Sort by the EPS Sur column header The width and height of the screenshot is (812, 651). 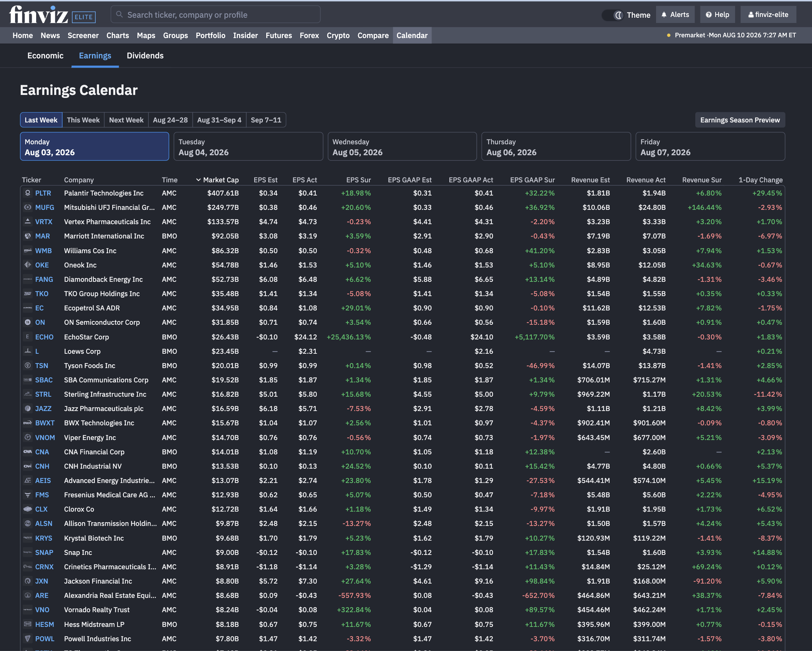(359, 180)
